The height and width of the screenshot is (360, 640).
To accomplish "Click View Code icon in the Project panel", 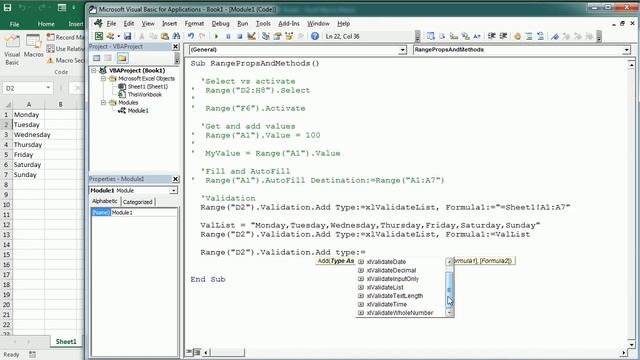I will coord(96,58).
